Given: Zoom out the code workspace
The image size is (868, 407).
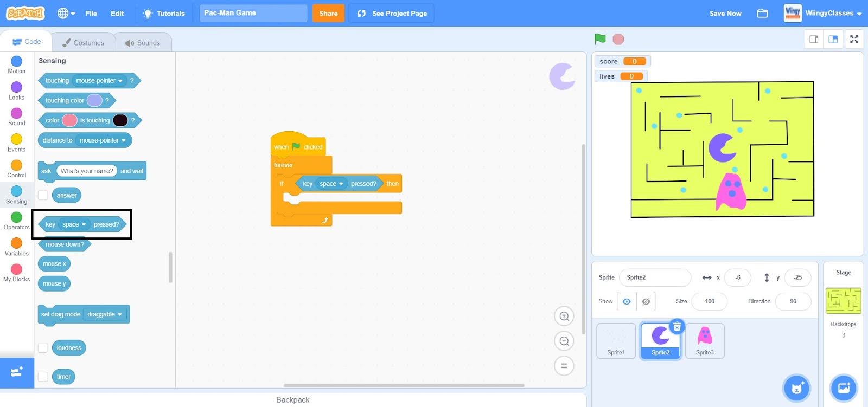Looking at the screenshot, I should click(564, 341).
